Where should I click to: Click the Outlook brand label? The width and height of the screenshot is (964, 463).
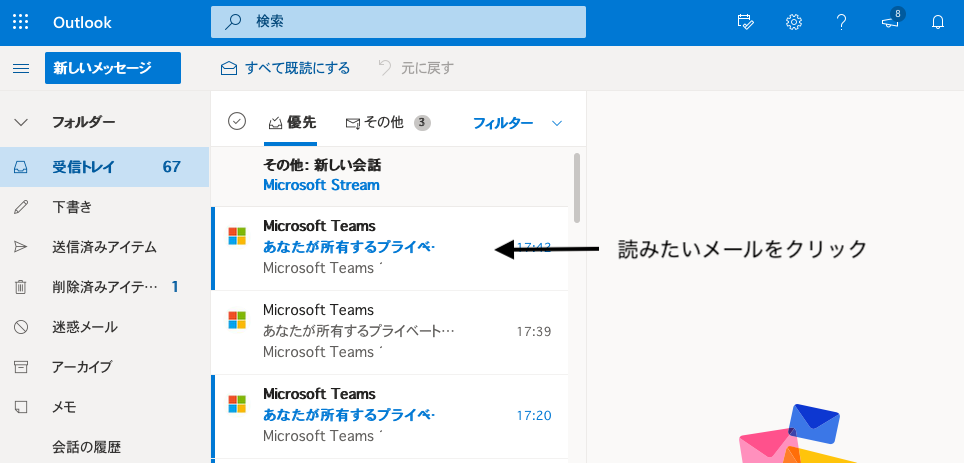(82, 23)
